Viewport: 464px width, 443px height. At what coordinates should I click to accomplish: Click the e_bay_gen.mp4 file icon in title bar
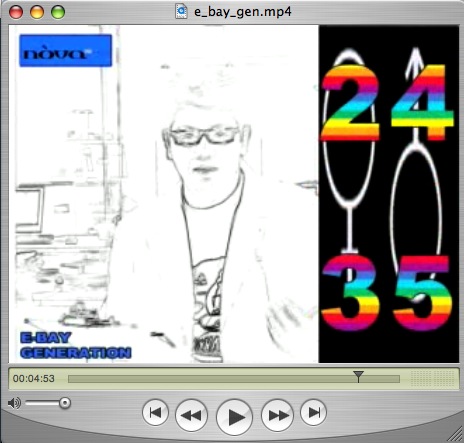[181, 11]
